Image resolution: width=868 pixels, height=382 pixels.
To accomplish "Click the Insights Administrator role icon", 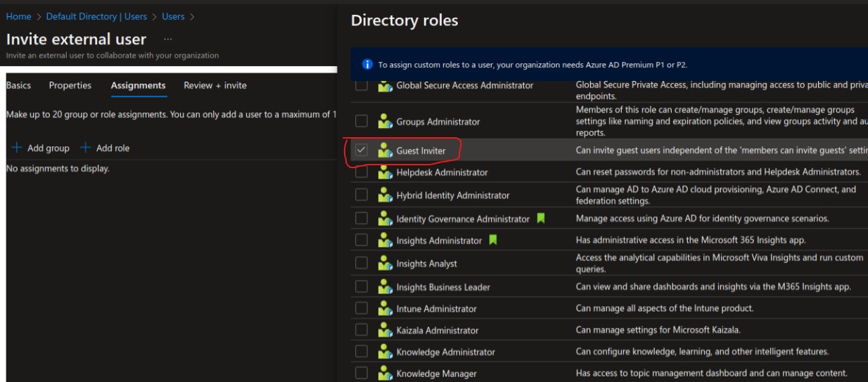I will (x=384, y=241).
